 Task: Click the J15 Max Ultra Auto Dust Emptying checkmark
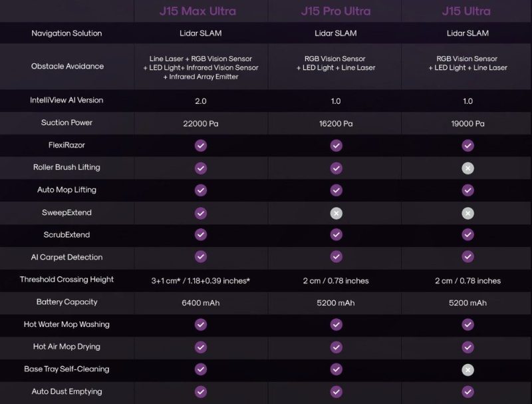pos(201,392)
